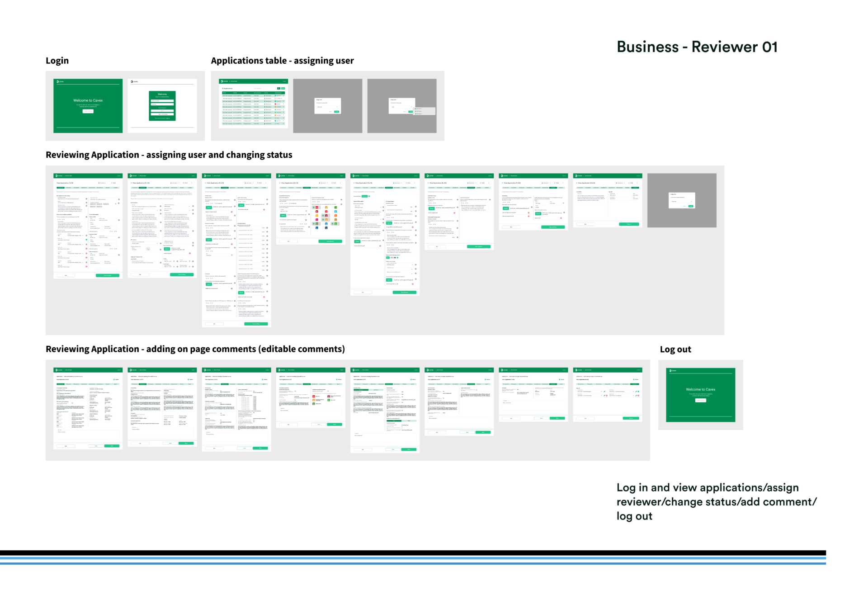The width and height of the screenshot is (868, 614).
Task: Select Yes radio under Declaration on step 7 screen
Action: [x=503, y=202]
